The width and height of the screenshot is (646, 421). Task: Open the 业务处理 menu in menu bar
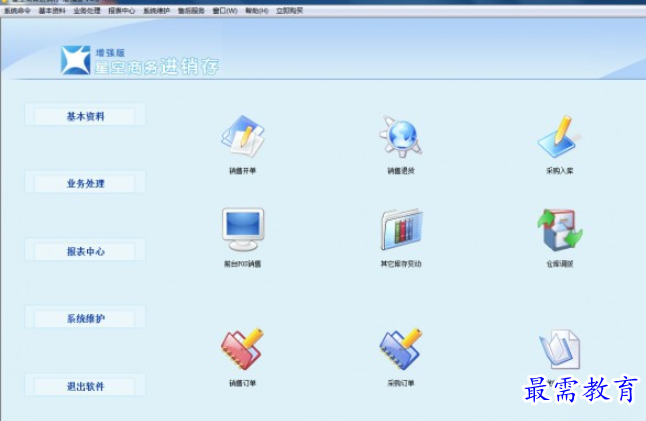[x=87, y=11]
